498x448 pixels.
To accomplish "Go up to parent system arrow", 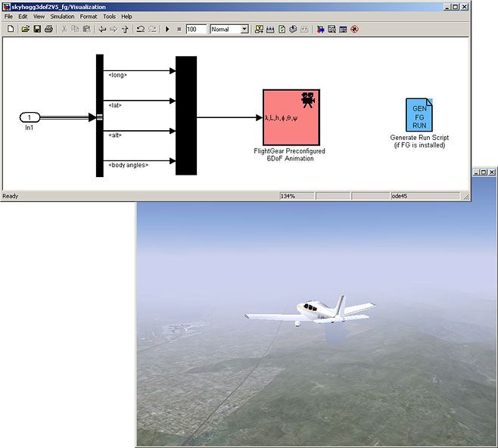I will (125, 30).
